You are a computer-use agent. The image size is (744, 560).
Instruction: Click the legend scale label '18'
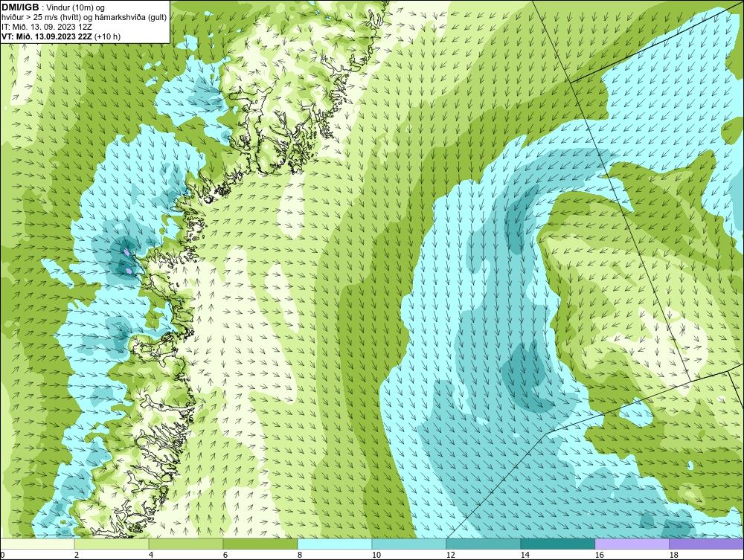[x=674, y=555]
